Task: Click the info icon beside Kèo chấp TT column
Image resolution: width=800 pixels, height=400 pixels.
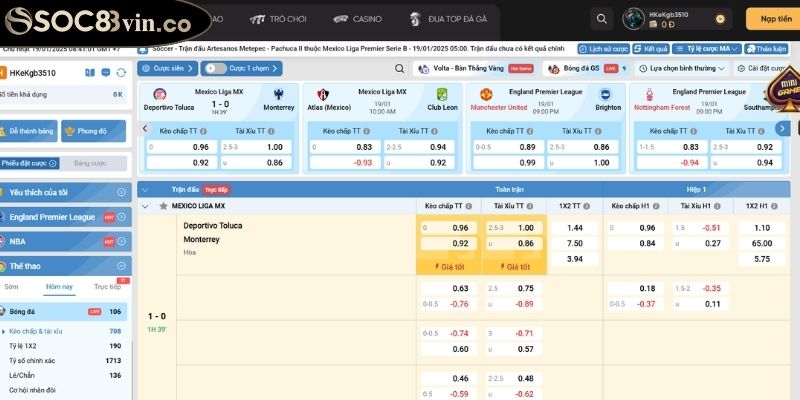Action: click(470, 205)
